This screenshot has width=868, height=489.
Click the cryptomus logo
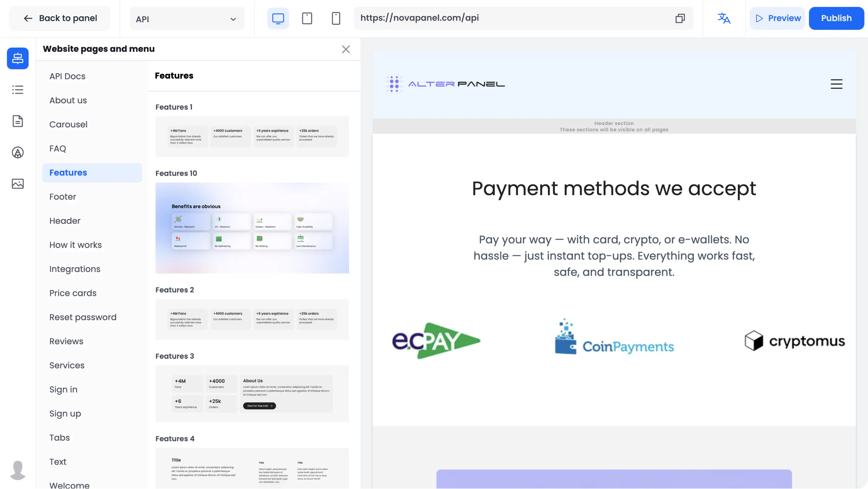tap(794, 341)
